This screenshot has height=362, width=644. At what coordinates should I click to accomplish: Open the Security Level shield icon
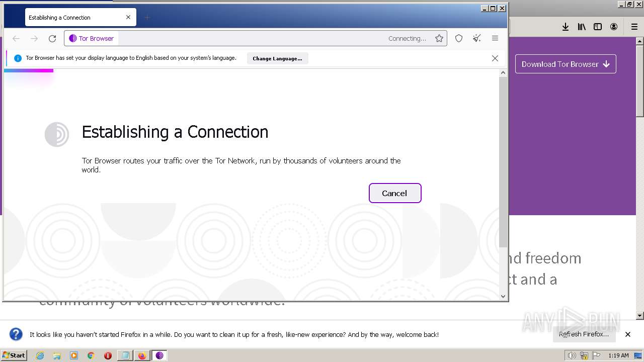(459, 38)
